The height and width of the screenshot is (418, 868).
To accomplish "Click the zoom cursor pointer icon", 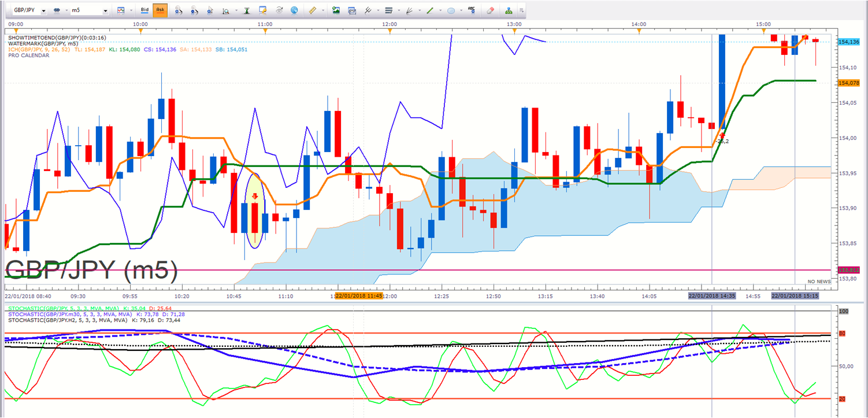I will point(210,10).
